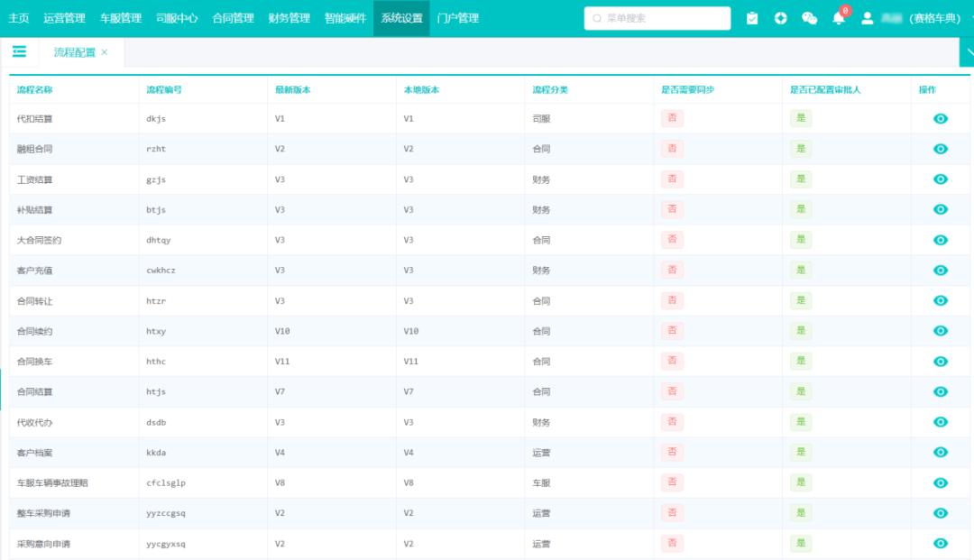Open notifications bell icon
The width and height of the screenshot is (974, 560).
pos(839,19)
